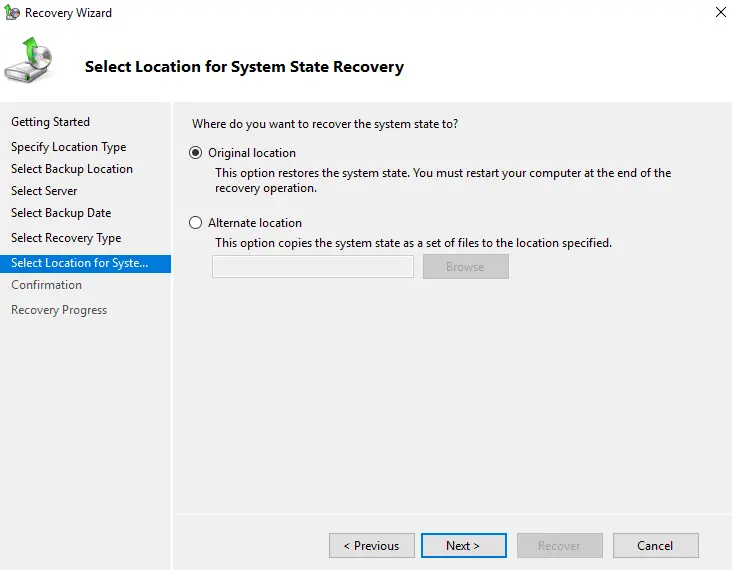Choose the Alternate location option
This screenshot has height=570, width=732.
196,223
